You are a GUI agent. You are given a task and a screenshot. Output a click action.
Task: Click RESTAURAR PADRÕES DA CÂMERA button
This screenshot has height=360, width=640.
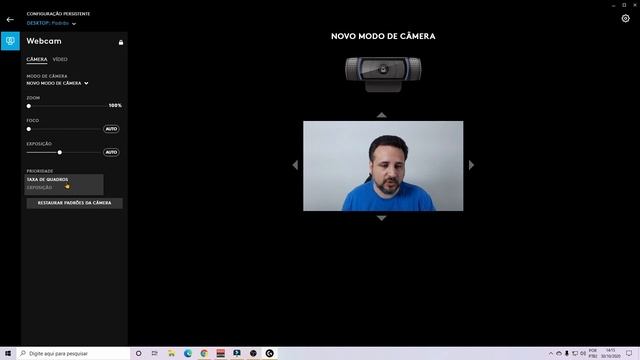(x=74, y=203)
